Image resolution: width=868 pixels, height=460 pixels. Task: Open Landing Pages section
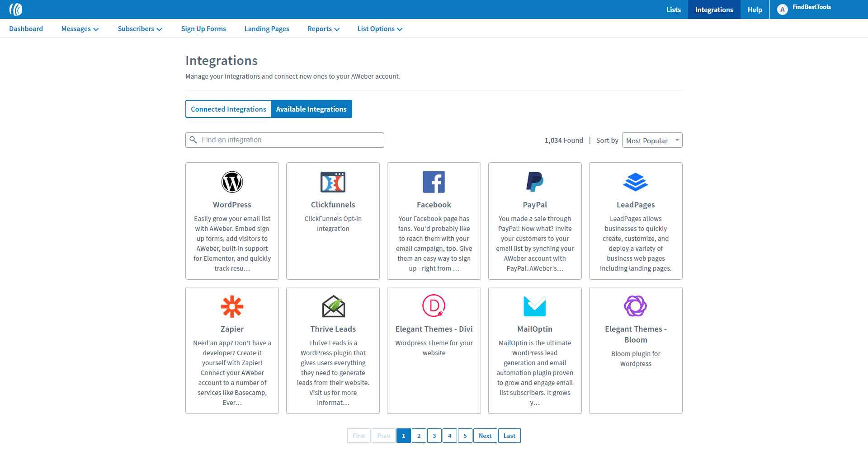267,29
